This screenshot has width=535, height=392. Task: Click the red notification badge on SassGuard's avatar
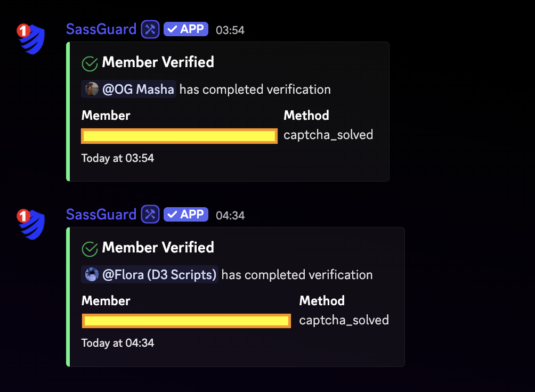[x=22, y=29]
